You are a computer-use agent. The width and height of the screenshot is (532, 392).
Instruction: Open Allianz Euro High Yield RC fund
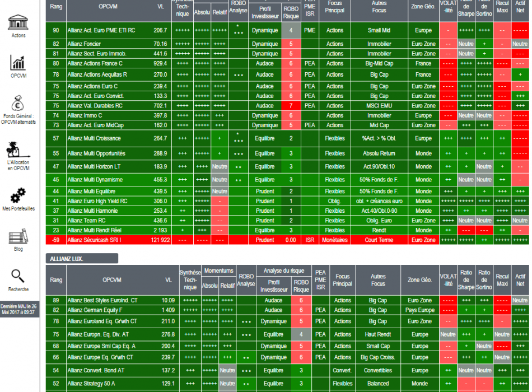[x=97, y=201]
